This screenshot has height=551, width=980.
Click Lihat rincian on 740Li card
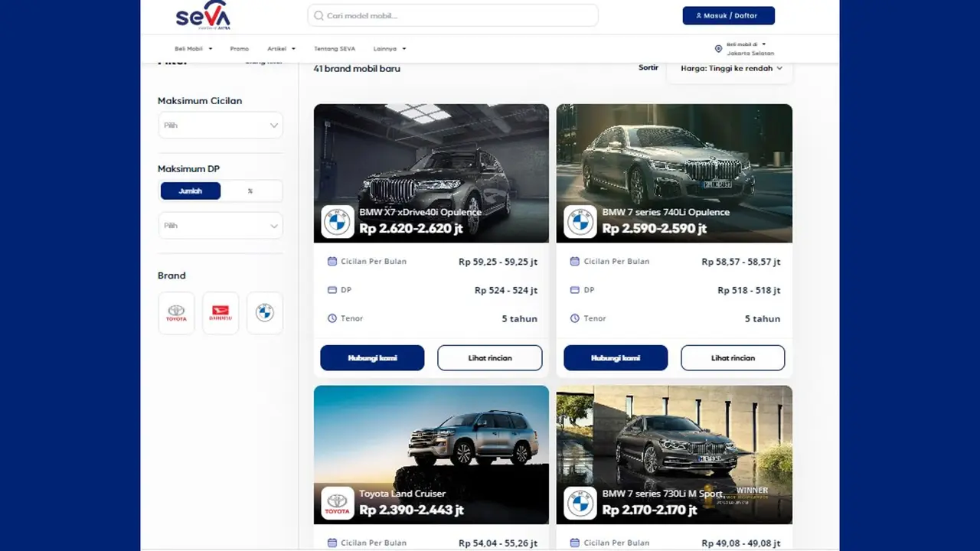point(733,358)
